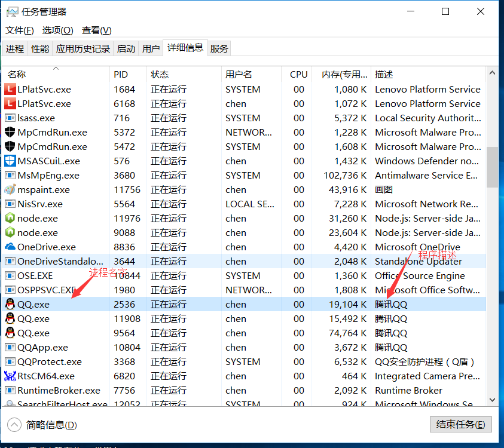Sort processes by 名称 column header
This screenshot has width=504, height=448.
pos(17,75)
